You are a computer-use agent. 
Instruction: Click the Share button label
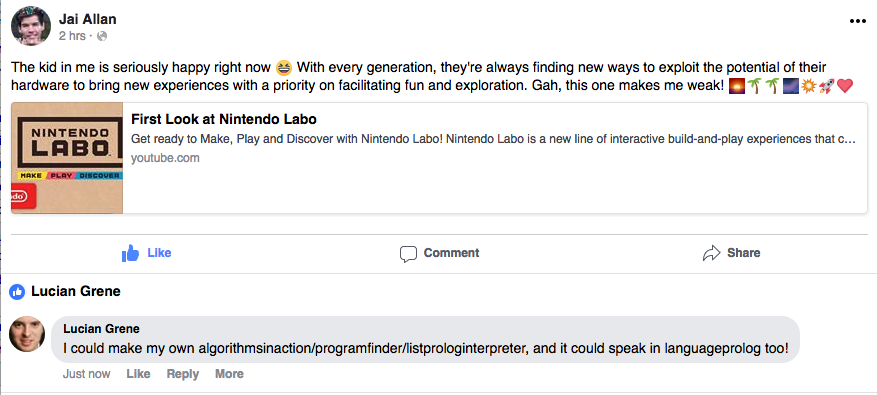point(743,253)
